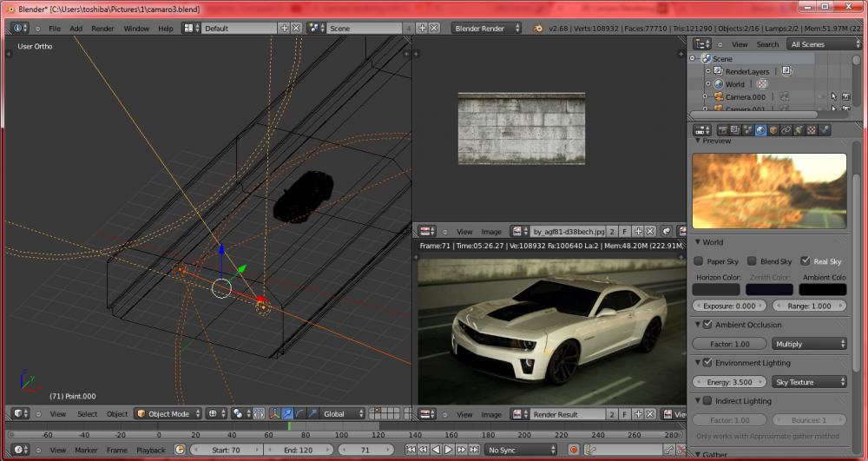Disable the Real Sky checkbox
Image resolution: width=868 pixels, height=461 pixels.
click(x=806, y=260)
